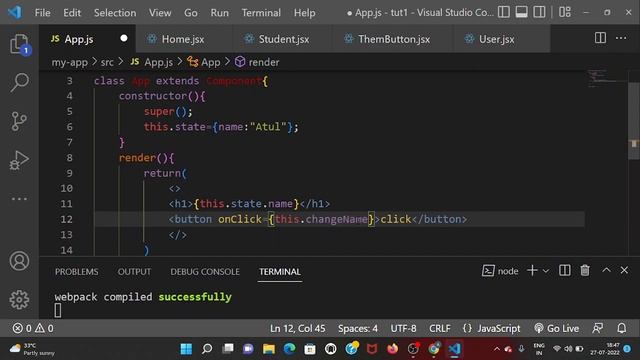
Task: Open taskbar Search
Action: [207, 349]
